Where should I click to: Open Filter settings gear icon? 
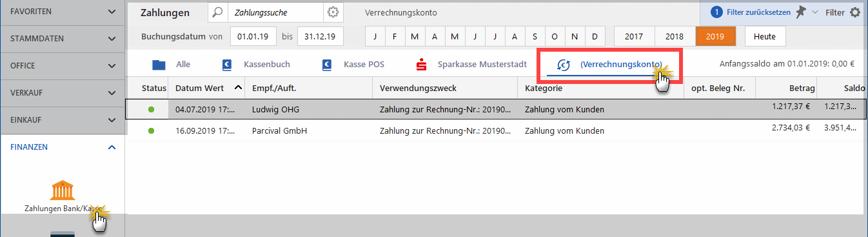point(855,12)
